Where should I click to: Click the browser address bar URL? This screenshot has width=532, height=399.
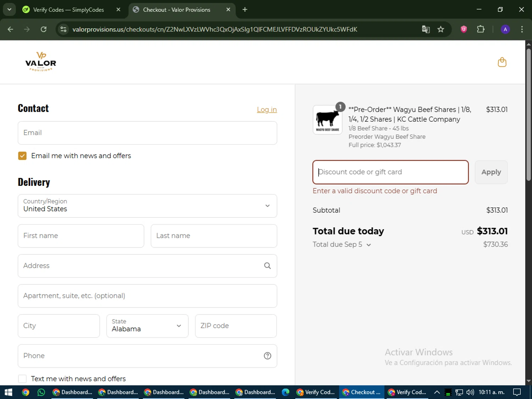pyautogui.click(x=215, y=29)
